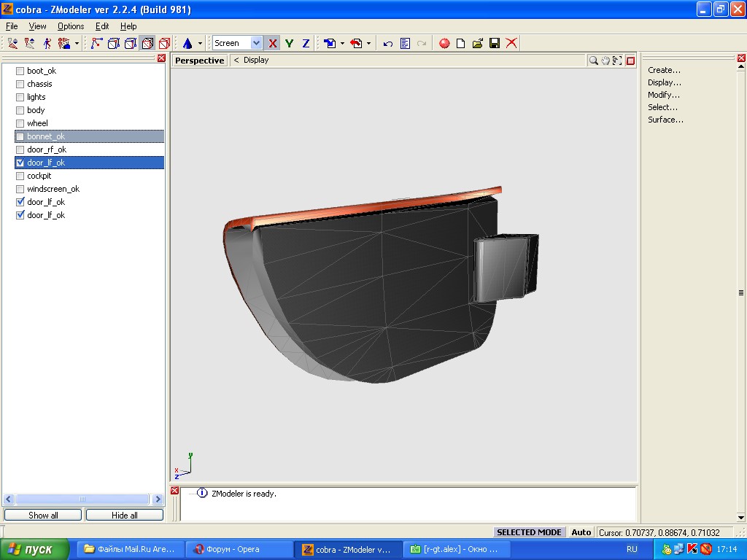The width and height of the screenshot is (747, 560).
Task: Click the save (floppy disk) toolbar icon
Action: click(x=495, y=44)
